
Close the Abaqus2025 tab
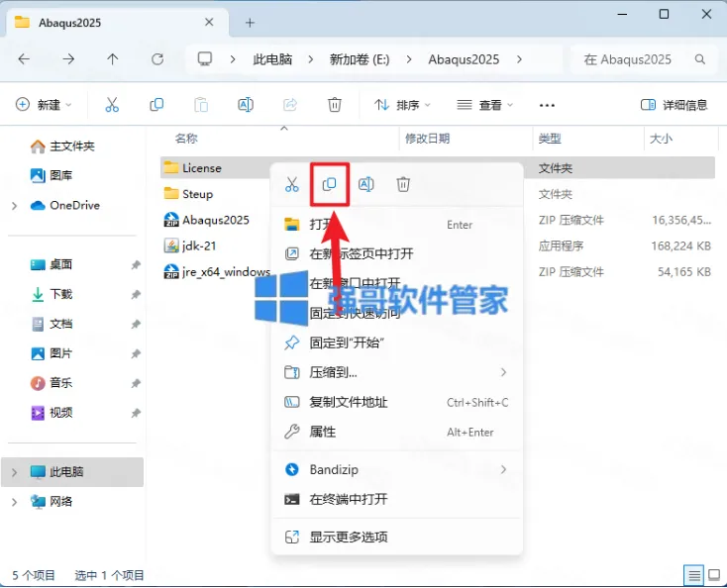coord(209,22)
